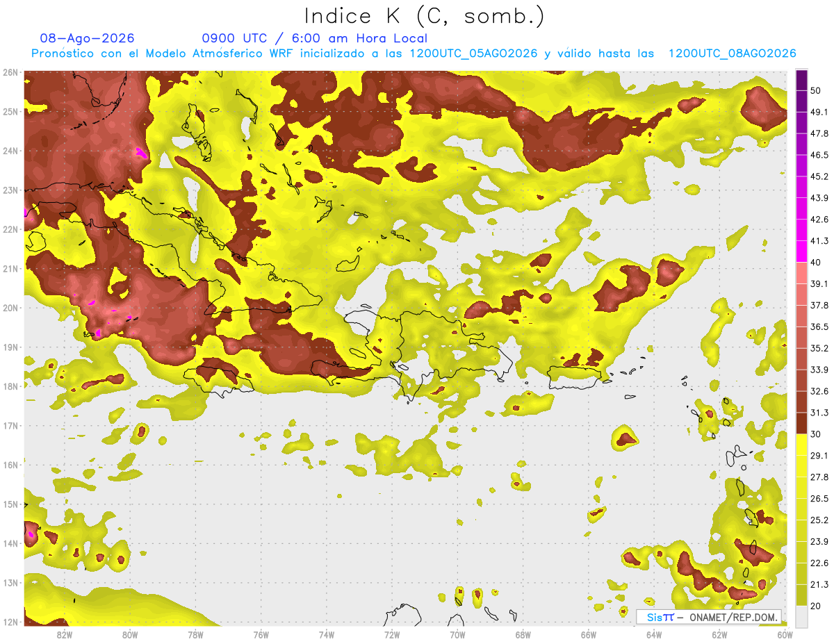Click the color scale value '30'
This screenshot has width=834, height=644.
(x=817, y=434)
